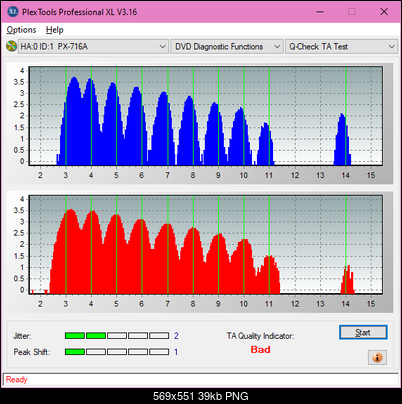Minimize the PlexTools window
Viewport: 402px width, 404px height.
[x=320, y=12]
